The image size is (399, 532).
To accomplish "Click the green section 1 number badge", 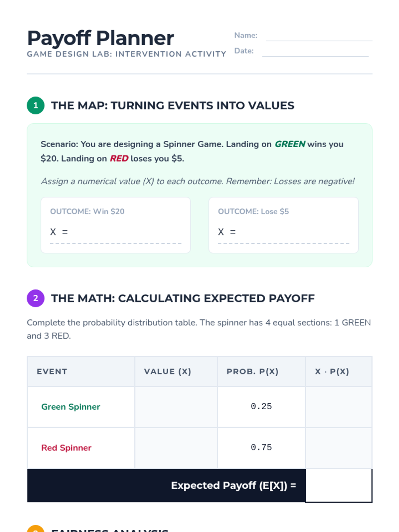I will pos(36,105).
